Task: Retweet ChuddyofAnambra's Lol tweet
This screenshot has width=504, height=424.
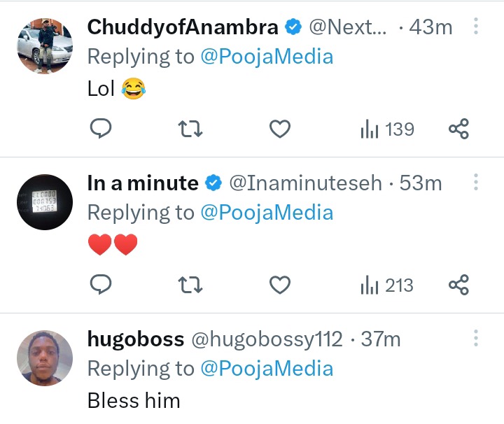Action: pyautogui.click(x=190, y=129)
